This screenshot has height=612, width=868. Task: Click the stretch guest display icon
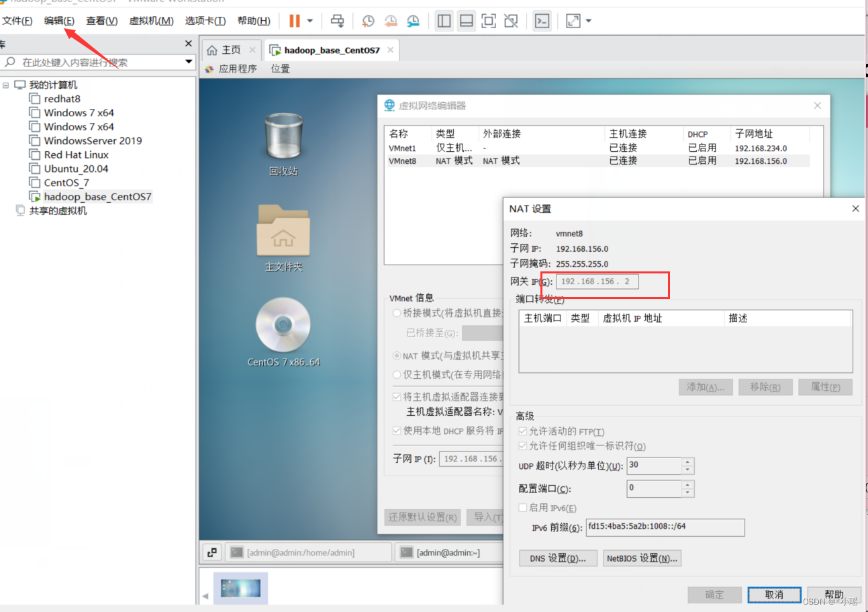click(573, 21)
